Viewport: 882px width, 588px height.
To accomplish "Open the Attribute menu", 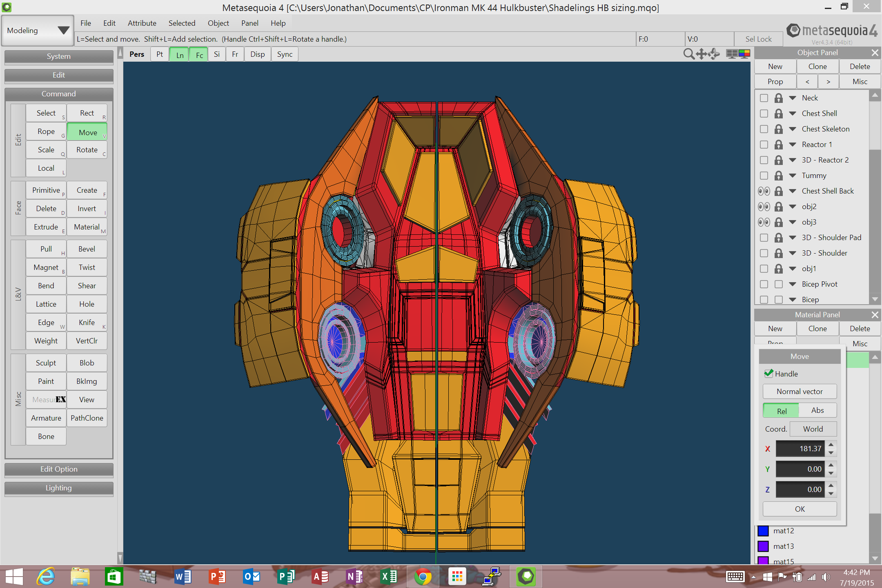I will click(142, 23).
